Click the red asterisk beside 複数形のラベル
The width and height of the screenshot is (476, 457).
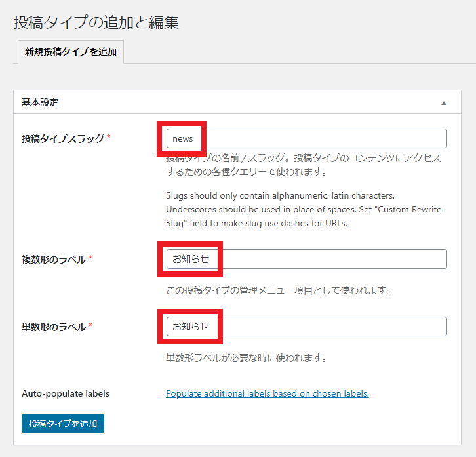(x=90, y=258)
